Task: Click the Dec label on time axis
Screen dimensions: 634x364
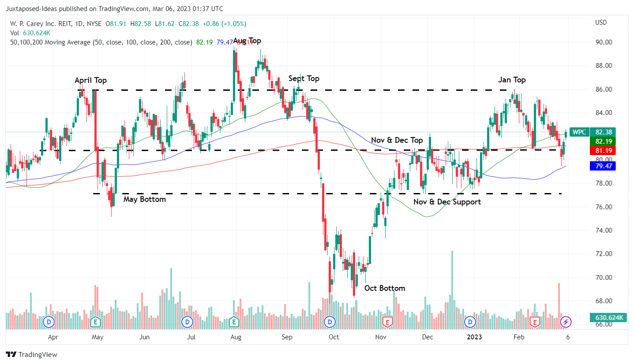Action: point(427,337)
